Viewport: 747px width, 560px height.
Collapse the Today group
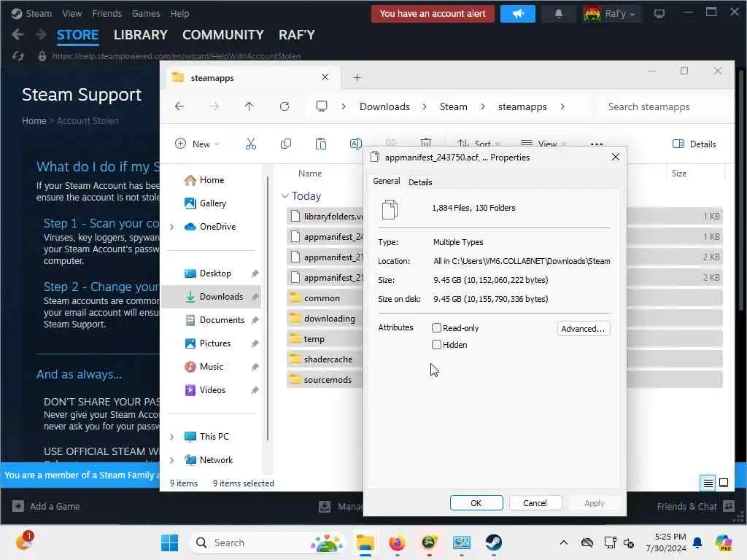[x=285, y=195]
